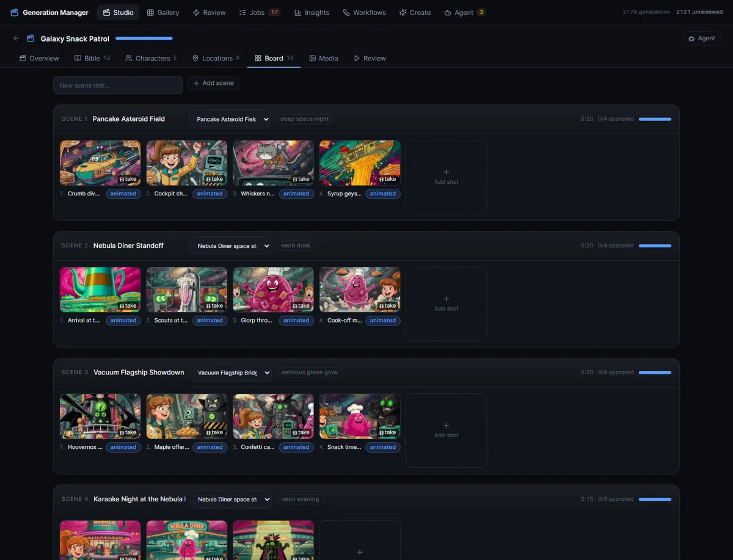Click the clapperboard icon next to Galaxy Snack Patrol
The width and height of the screenshot is (733, 560).
(31, 38)
